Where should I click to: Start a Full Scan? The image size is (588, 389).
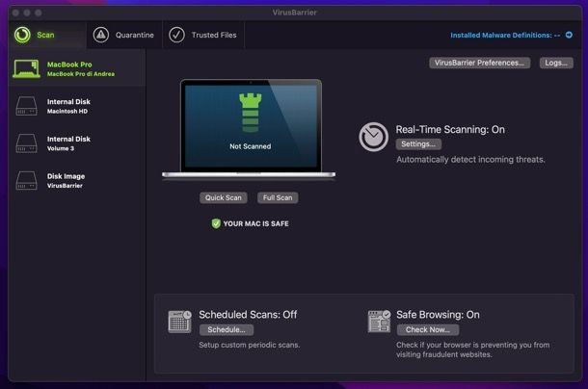[278, 197]
